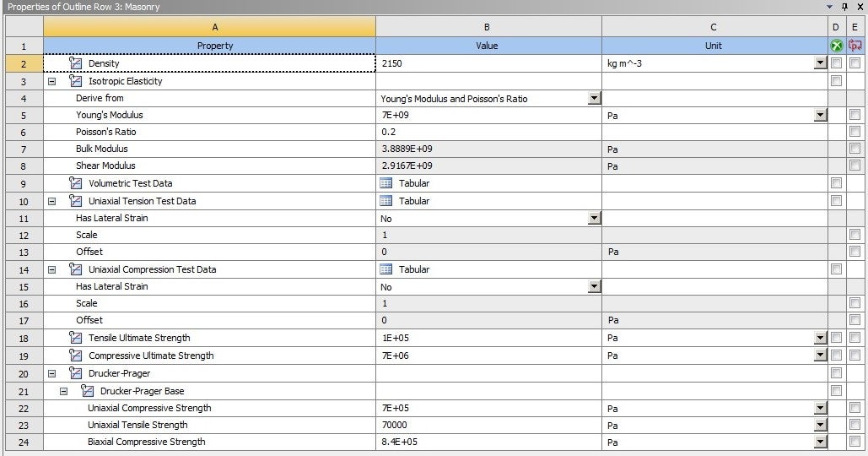This screenshot has width=868, height=456.
Task: Click the Value column header cell
Action: (x=488, y=46)
